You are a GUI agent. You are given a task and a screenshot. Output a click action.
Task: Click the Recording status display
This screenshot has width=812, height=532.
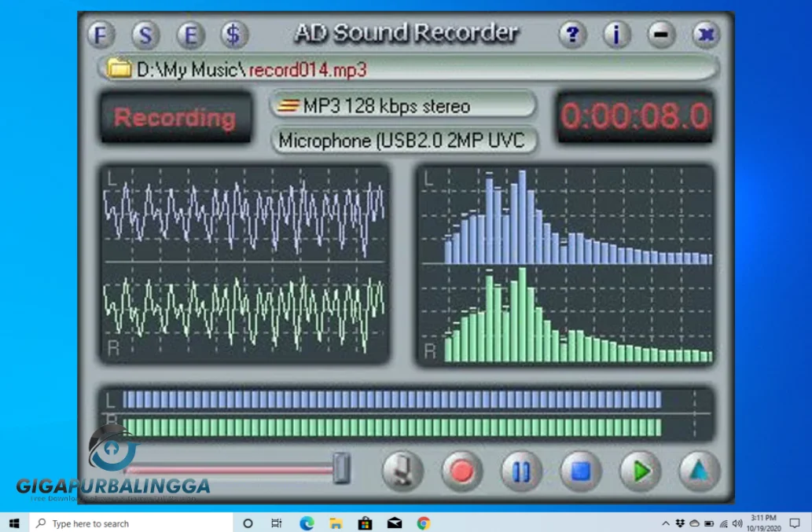coord(175,117)
